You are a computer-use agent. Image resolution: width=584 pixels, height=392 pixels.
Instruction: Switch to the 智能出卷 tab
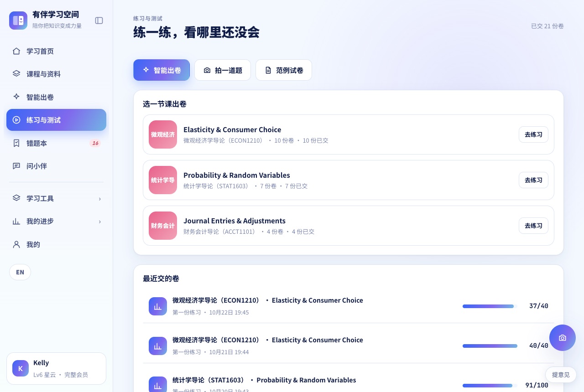pos(162,70)
